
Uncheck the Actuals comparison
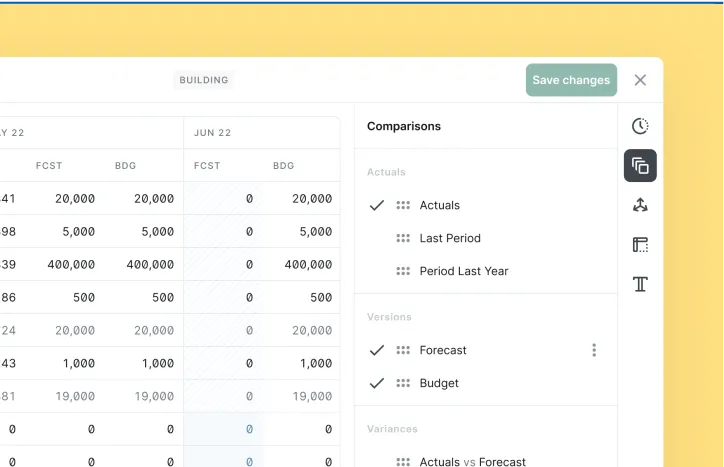[x=377, y=205]
